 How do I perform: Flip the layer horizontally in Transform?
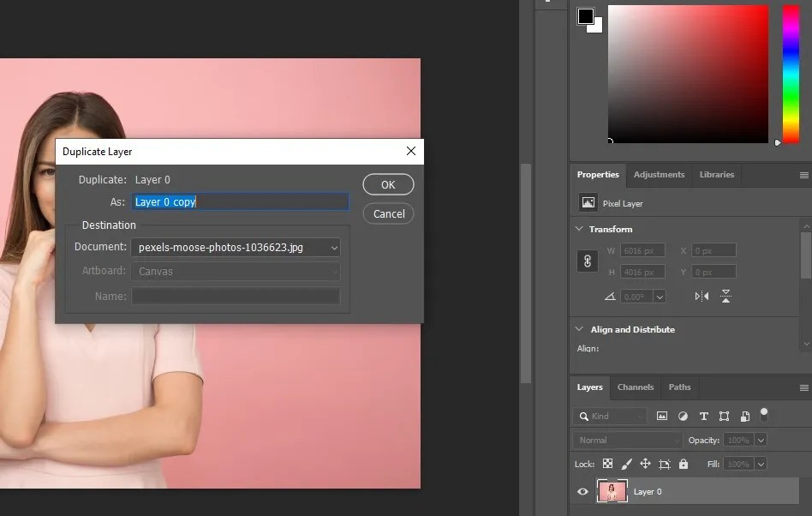(x=701, y=296)
